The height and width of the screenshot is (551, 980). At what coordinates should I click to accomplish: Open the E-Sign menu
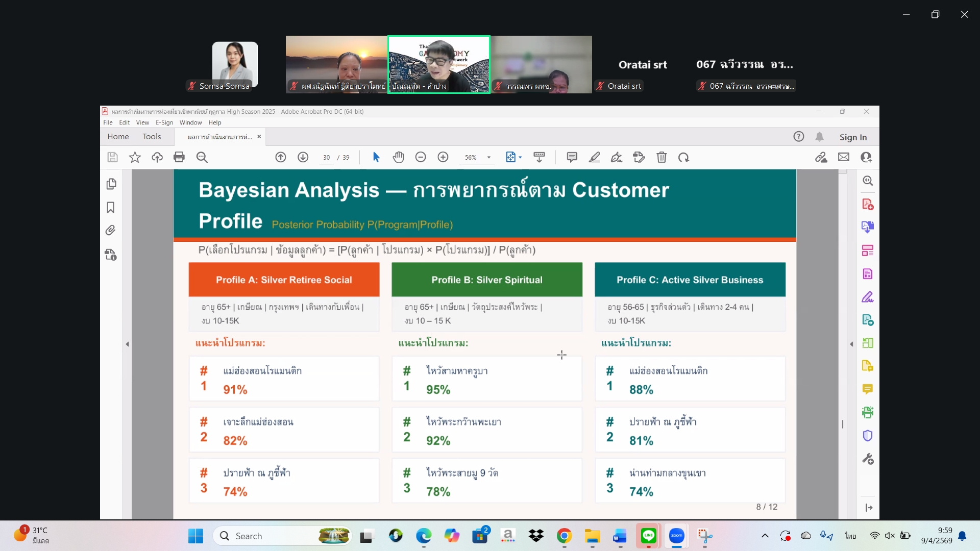pyautogui.click(x=164, y=122)
